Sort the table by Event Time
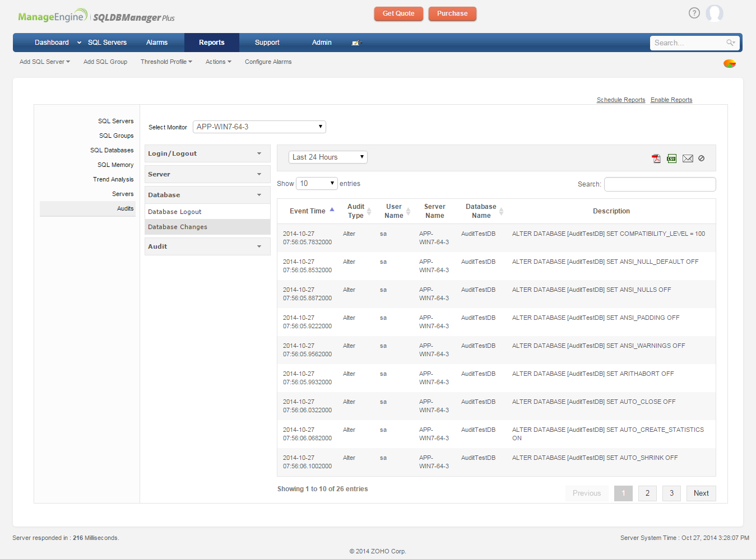This screenshot has height=559, width=756. pyautogui.click(x=308, y=211)
